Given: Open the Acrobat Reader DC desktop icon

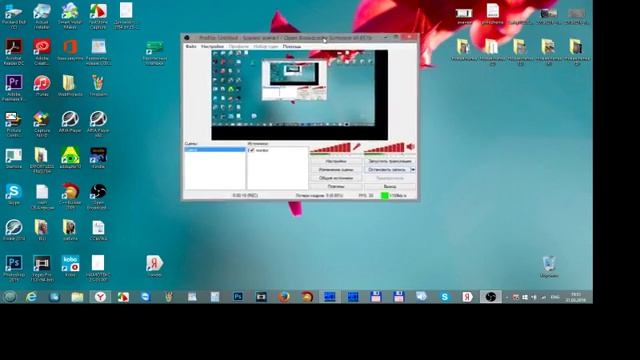Looking at the screenshot, I should tap(13, 52).
